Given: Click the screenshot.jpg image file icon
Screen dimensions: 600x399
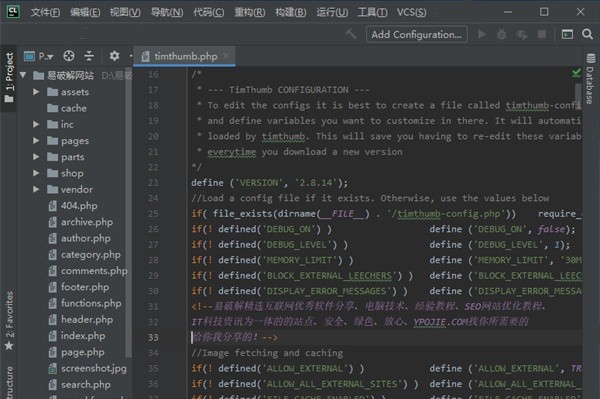Looking at the screenshot, I should click(52, 368).
